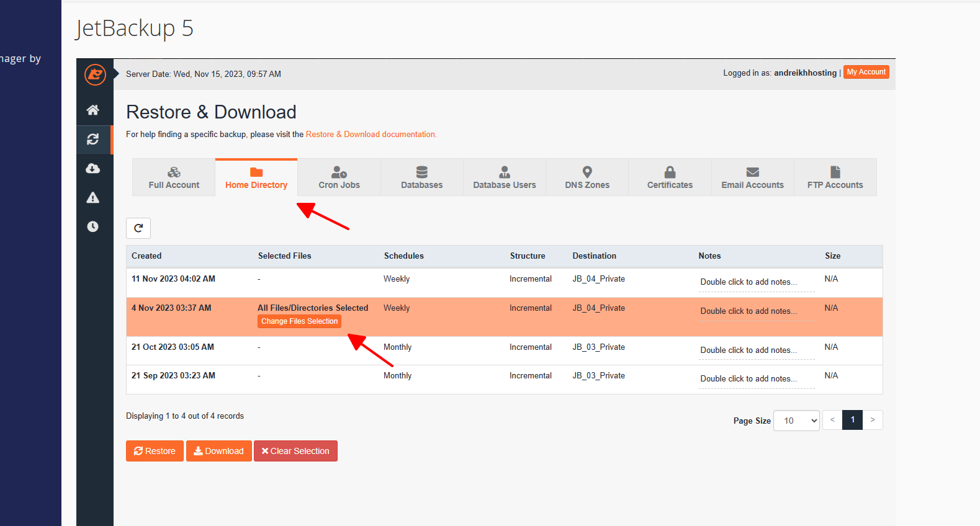Click JB_03_Private destination in 21 Oct row
980x526 pixels.
[599, 347]
